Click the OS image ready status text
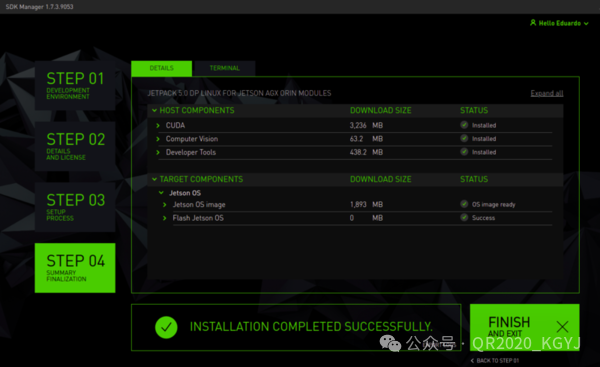Screen dimensions: 600x367 494,204
